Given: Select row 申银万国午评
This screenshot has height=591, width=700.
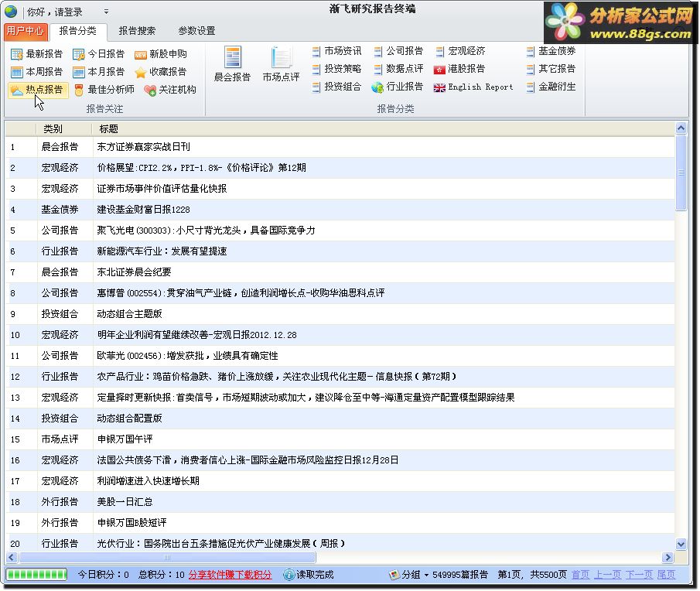Looking at the screenshot, I should (340, 439).
